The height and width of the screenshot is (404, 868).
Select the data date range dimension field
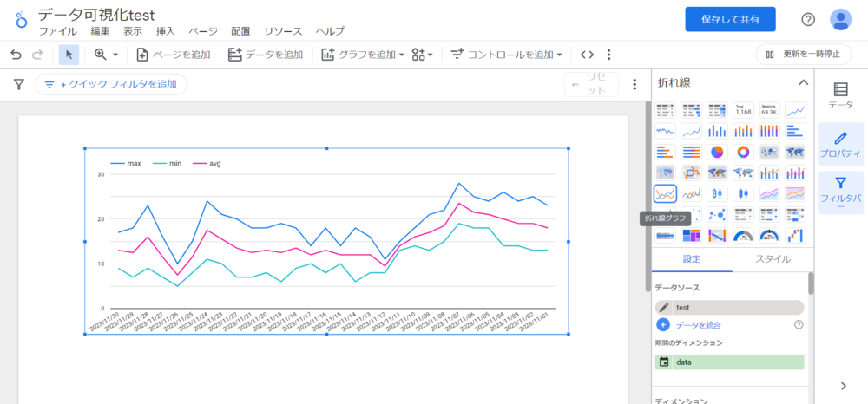(x=730, y=362)
